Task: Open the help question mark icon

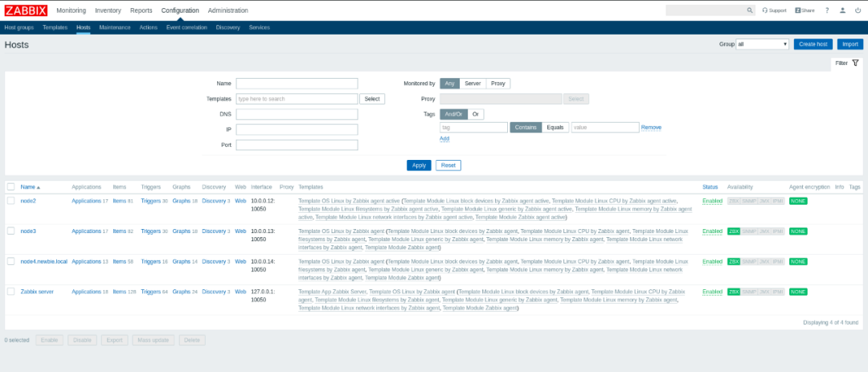Action: [828, 10]
